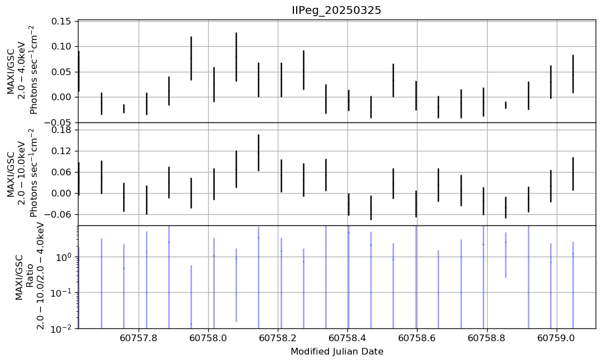Click the 10^0 tick in ratio panel
Image resolution: width=604 pixels, height=364 pixels.
pos(63,256)
